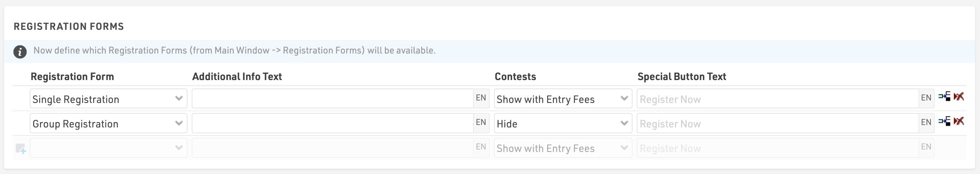The width and height of the screenshot is (980, 174).
Task: Click the EN language tag on Single Registration info text
Action: tap(481, 98)
